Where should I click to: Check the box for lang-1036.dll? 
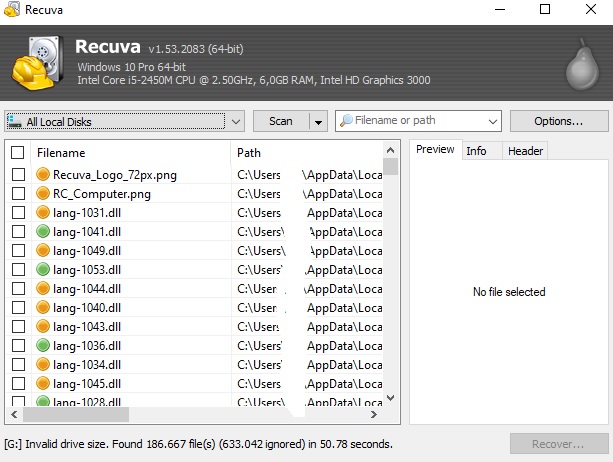18,345
